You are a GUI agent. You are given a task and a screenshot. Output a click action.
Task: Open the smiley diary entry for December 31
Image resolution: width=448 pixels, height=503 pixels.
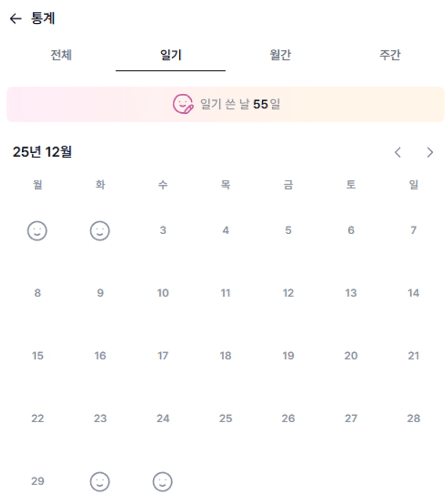(163, 481)
